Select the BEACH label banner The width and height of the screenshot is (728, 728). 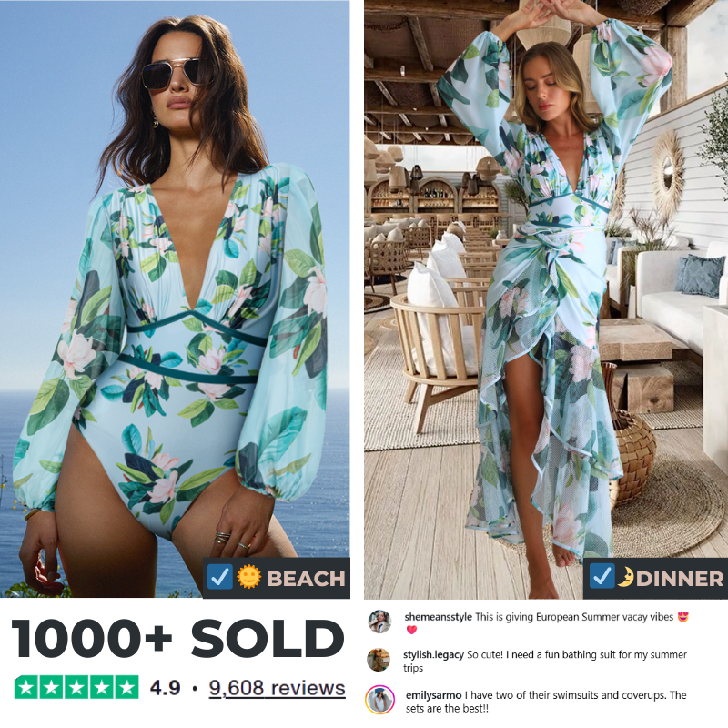point(277,578)
